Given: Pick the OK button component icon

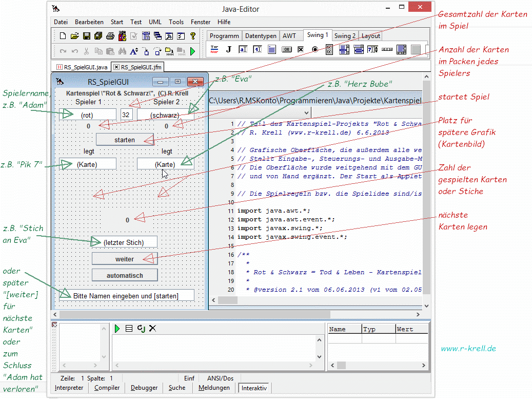Looking at the screenshot, I should pyautogui.click(x=286, y=49).
